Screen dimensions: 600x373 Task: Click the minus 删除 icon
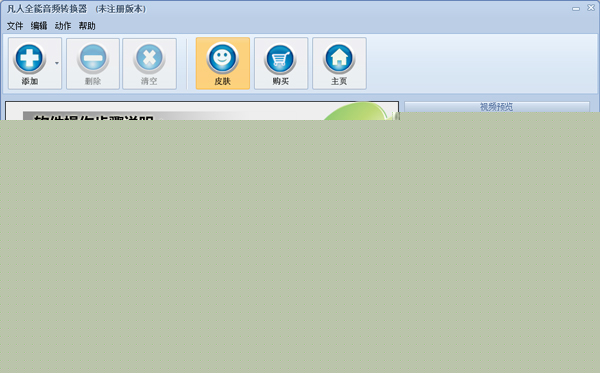[x=93, y=58]
